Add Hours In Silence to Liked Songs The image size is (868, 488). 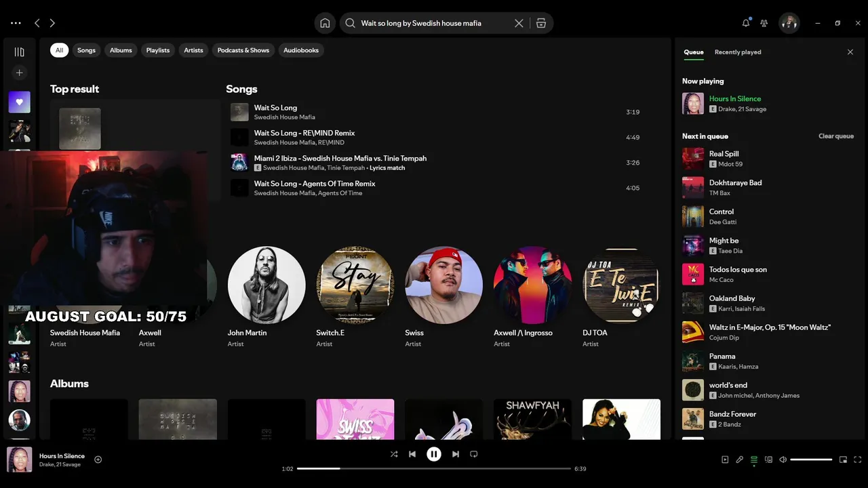point(98,460)
